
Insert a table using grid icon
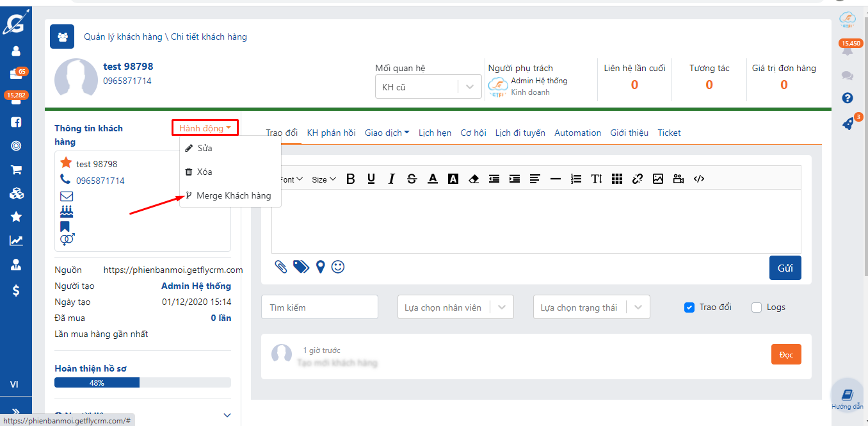pyautogui.click(x=617, y=179)
